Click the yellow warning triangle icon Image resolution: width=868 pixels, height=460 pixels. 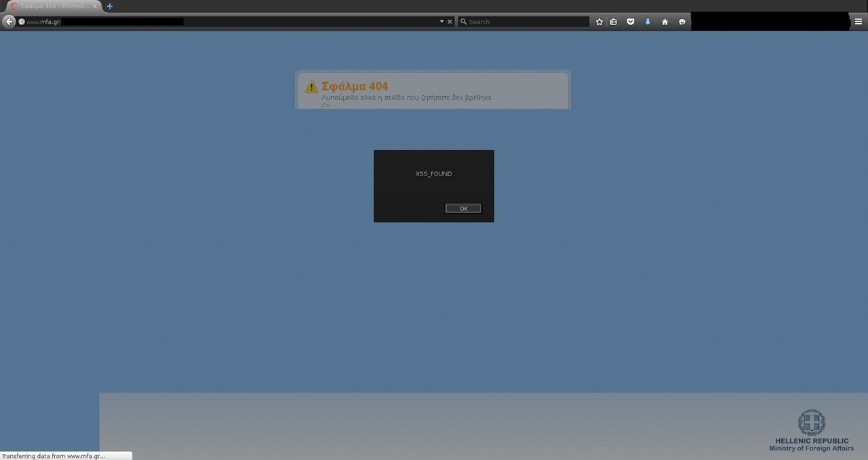(311, 87)
